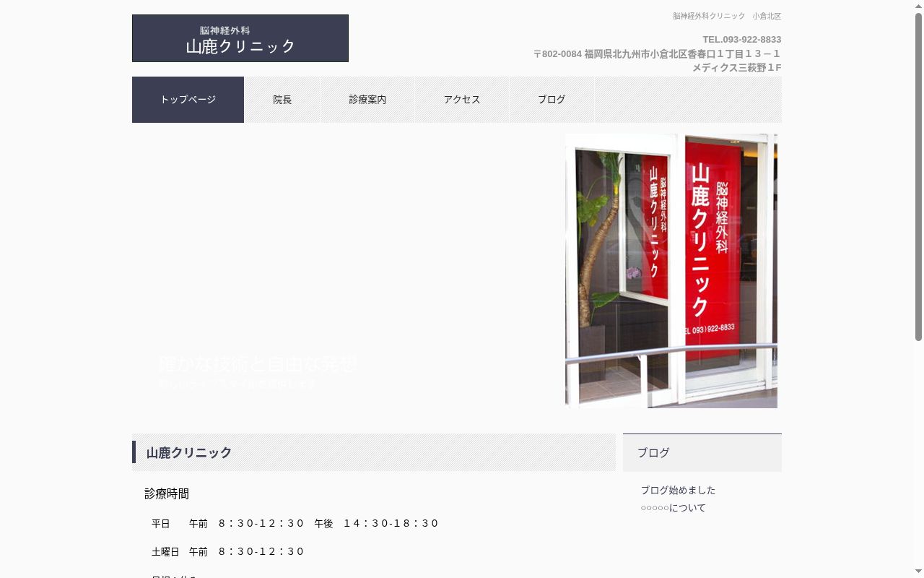
Task: Click the 山鹿クリニック section heading
Action: click(189, 453)
